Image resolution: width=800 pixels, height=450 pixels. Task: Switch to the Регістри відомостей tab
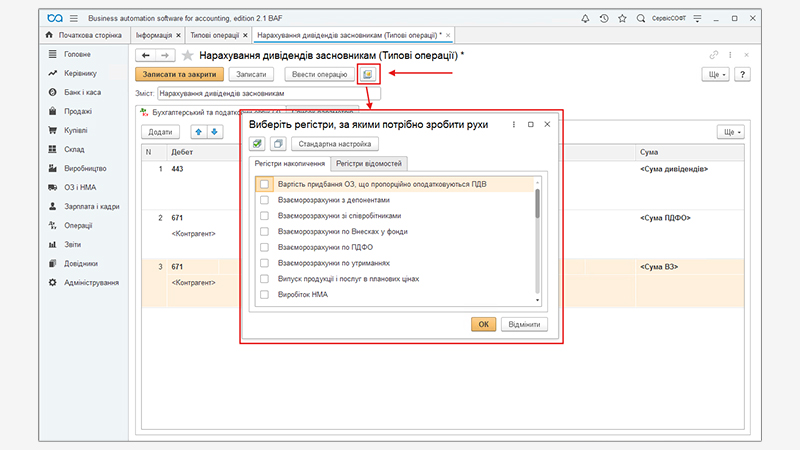pyautogui.click(x=371, y=163)
